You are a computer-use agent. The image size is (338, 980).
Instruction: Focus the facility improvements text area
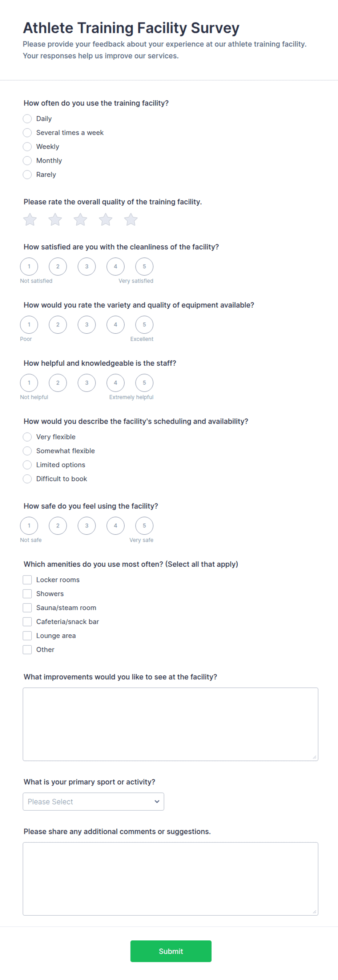point(170,724)
